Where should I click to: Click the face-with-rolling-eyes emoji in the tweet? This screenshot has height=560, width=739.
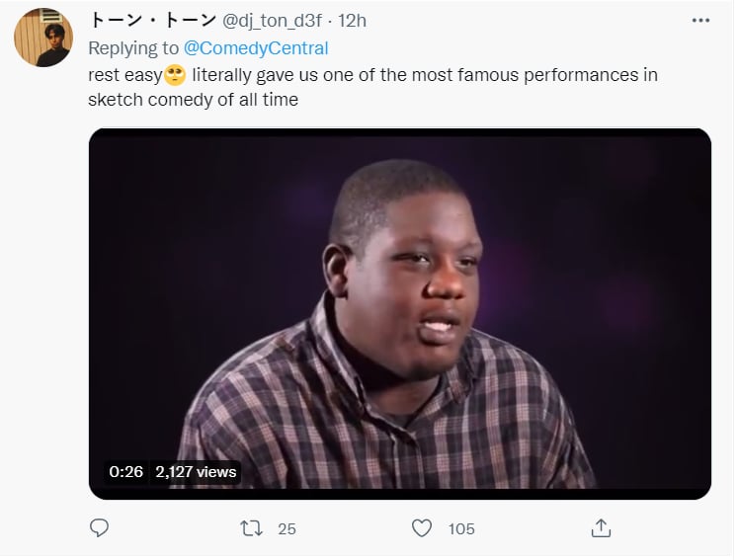pos(175,75)
